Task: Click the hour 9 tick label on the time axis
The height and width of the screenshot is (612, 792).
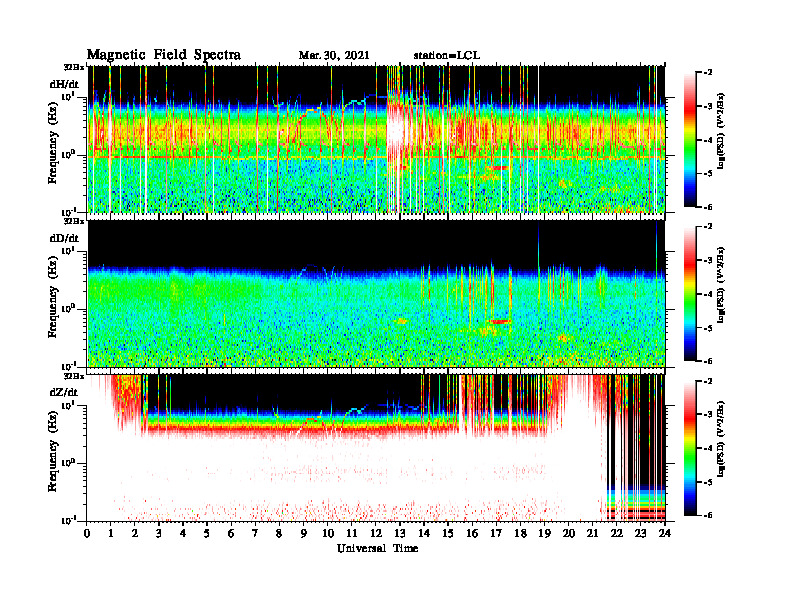Action: pyautogui.click(x=304, y=534)
